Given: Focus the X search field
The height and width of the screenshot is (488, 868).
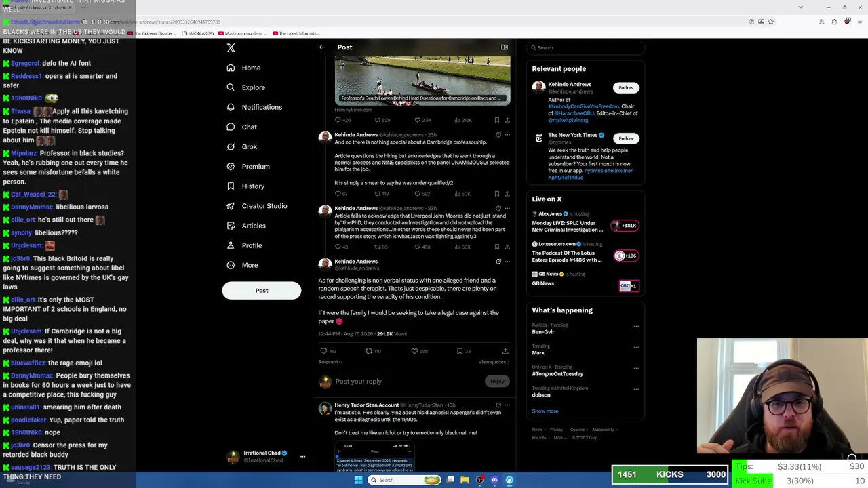Looking at the screenshot, I should (586, 47).
